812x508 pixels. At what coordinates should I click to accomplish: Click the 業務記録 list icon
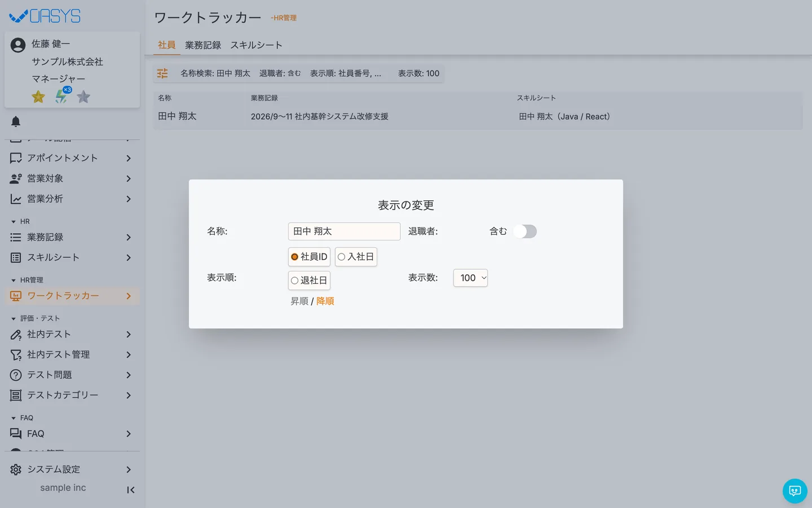pos(16,237)
